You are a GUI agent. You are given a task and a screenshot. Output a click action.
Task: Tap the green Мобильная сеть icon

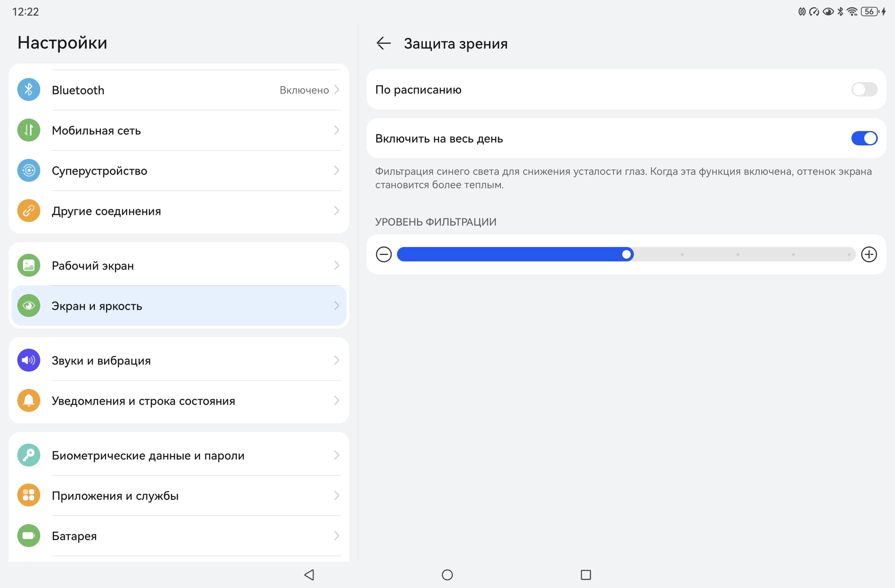28,130
